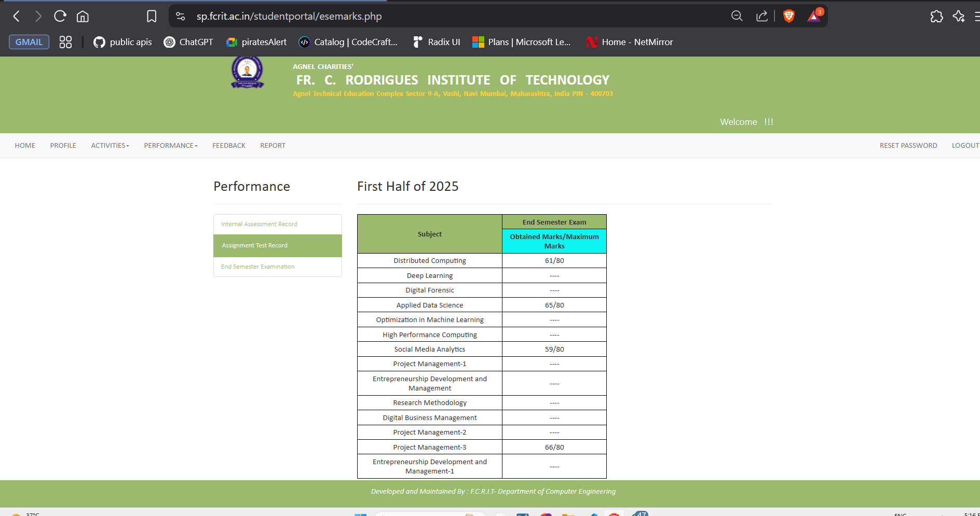
Task: Select End Semester Examination in sidebar
Action: 257,267
